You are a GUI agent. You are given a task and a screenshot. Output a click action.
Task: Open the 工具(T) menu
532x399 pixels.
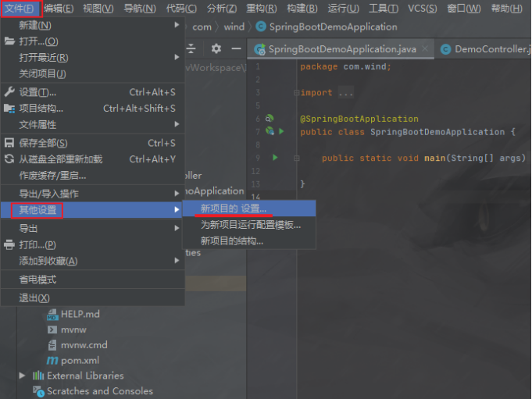[x=384, y=8]
